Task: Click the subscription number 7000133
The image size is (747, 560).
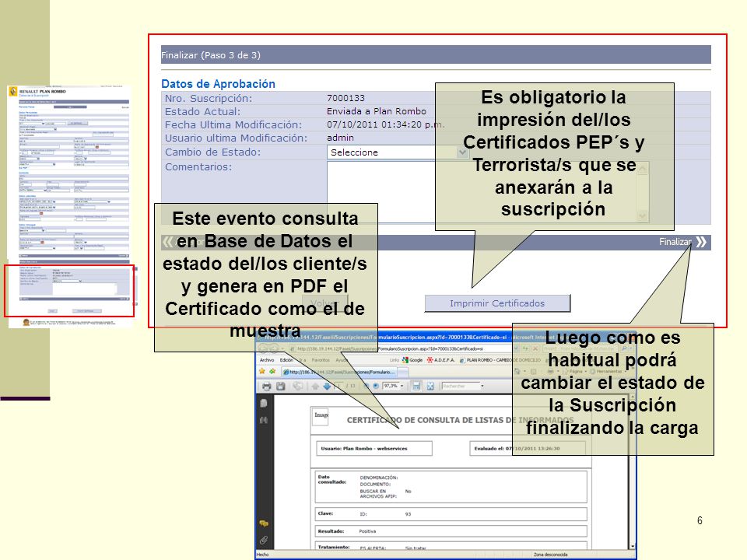Action: pos(345,98)
